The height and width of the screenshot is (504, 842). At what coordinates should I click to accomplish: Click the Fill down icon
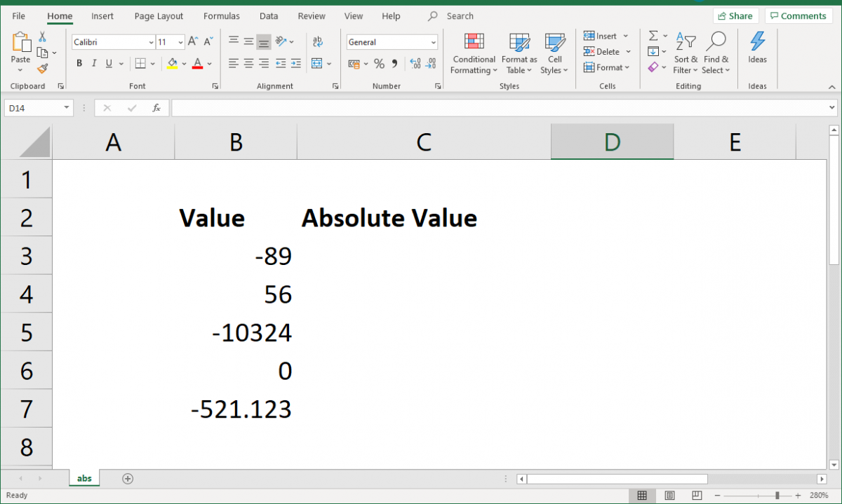(x=653, y=51)
